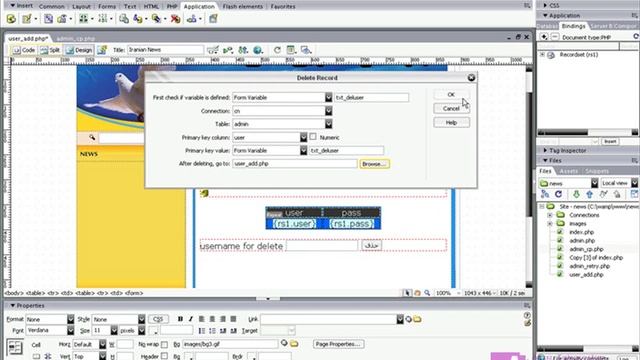Select the Hand tool in status bar
The height and width of the screenshot is (360, 640).
point(417,293)
